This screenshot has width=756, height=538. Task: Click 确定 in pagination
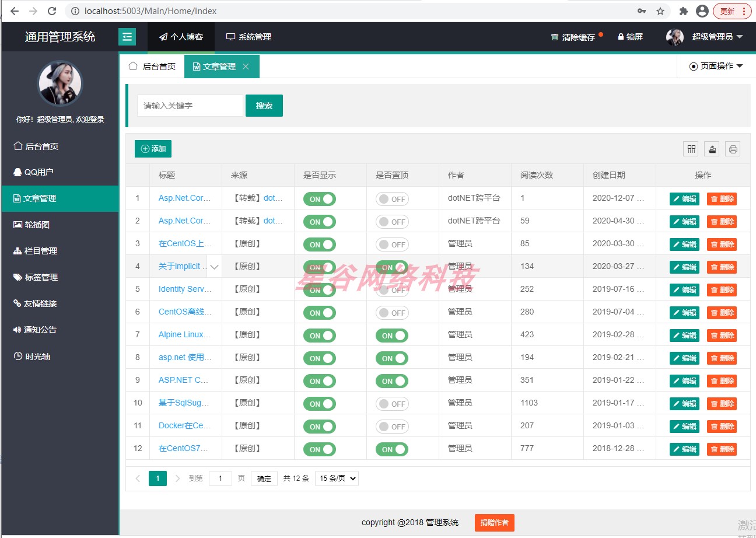pos(264,478)
